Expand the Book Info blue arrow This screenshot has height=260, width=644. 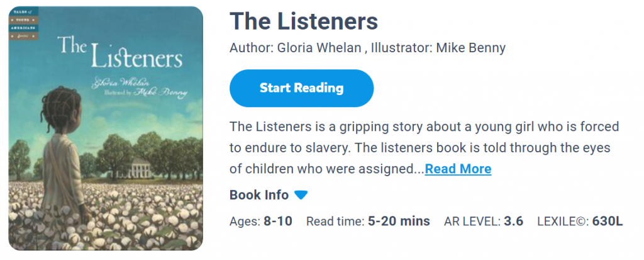(301, 195)
